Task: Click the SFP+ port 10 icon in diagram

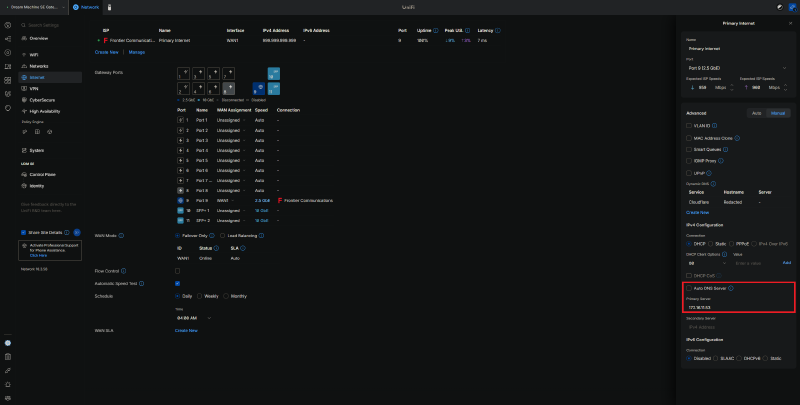Action: [x=273, y=73]
